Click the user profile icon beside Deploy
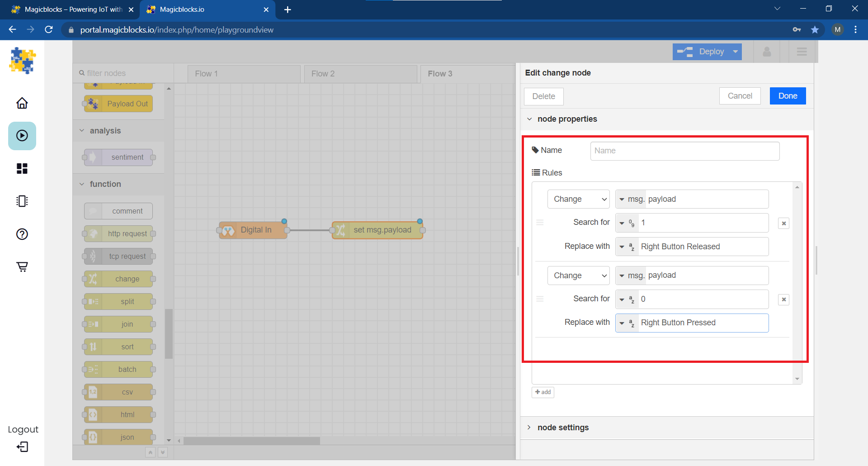 767,52
